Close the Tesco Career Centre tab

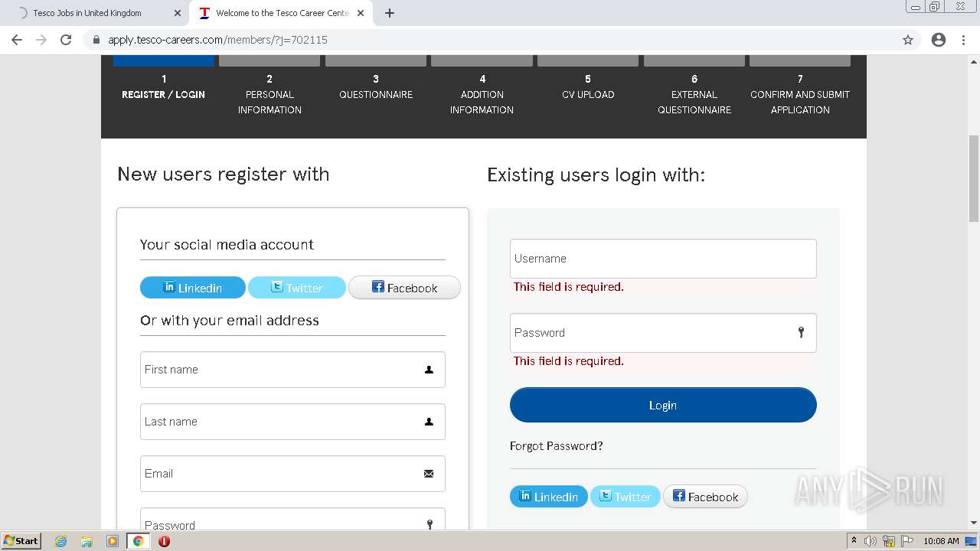[x=361, y=13]
